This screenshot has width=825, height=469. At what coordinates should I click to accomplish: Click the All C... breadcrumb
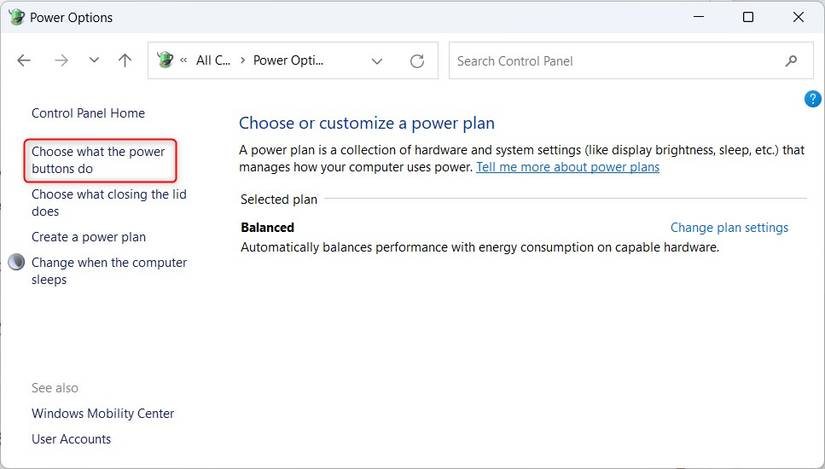(x=213, y=61)
